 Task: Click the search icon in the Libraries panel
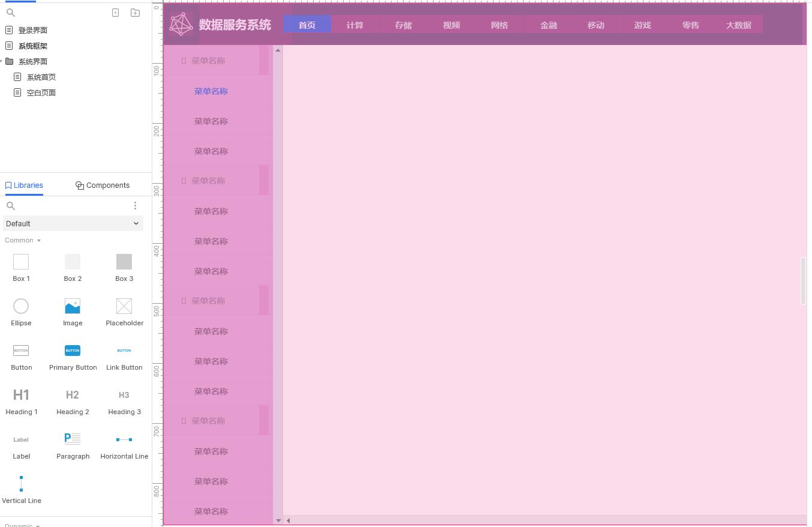coord(10,205)
